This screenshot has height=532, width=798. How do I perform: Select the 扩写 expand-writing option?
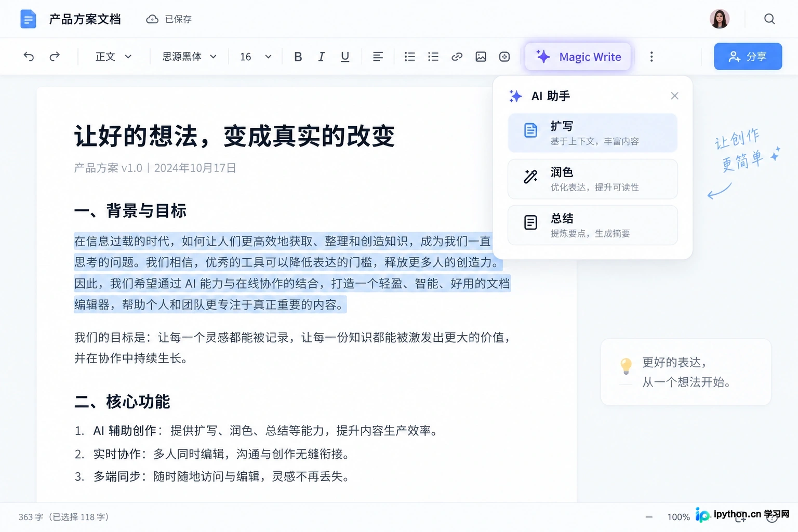[593, 133]
